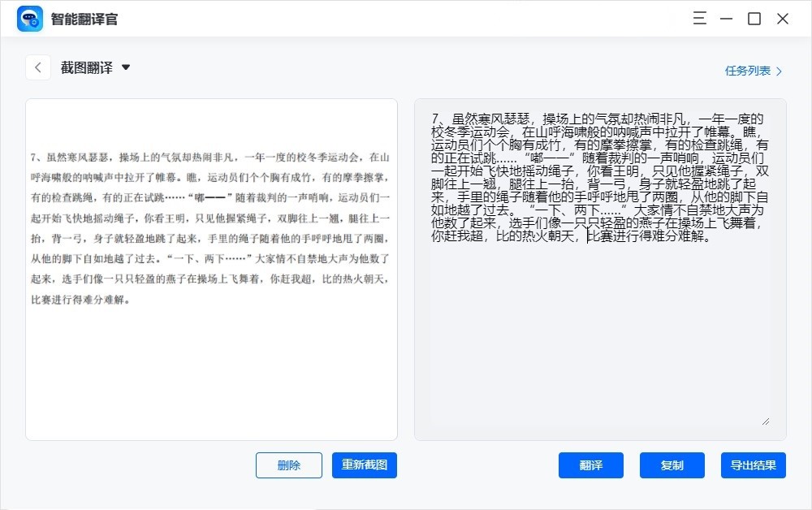Click the close icon in title bar
812x510 pixels.
pos(781,18)
